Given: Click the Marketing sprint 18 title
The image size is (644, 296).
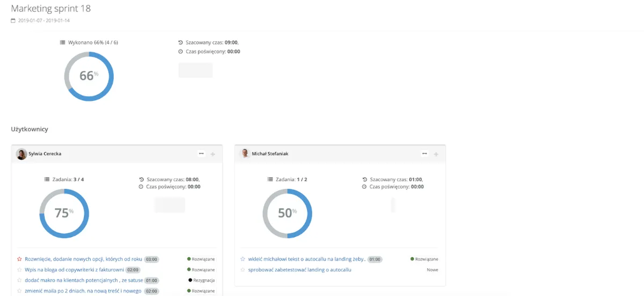Looking at the screenshot, I should coord(51,9).
